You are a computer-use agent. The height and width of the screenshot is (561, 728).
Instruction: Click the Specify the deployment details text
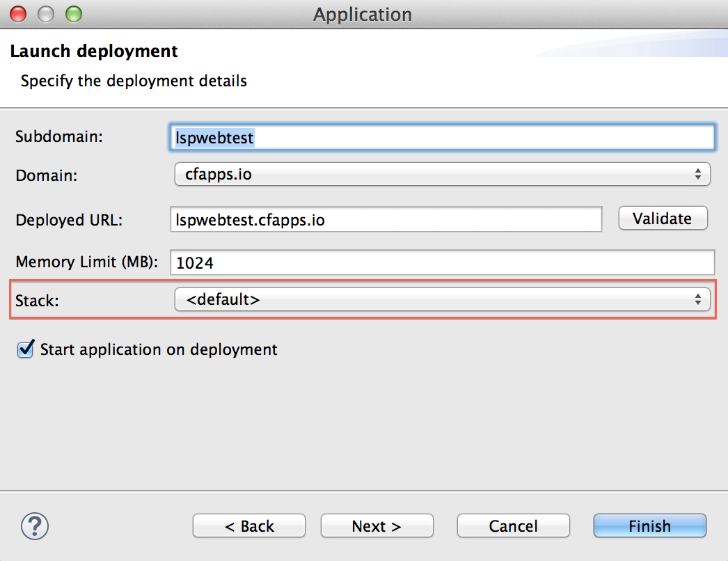(x=134, y=81)
